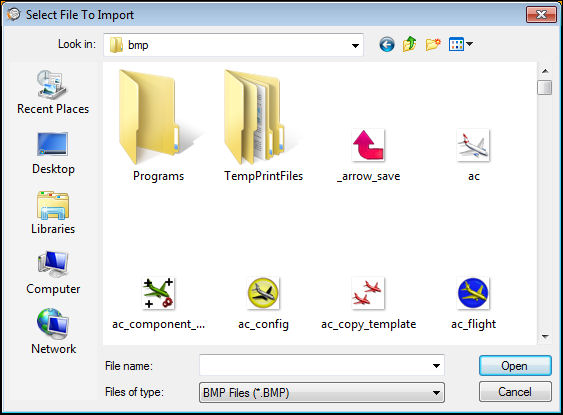Viewport: 563px width, 415px height.
Task: Close the Select File To Import dialog
Action: [541, 14]
